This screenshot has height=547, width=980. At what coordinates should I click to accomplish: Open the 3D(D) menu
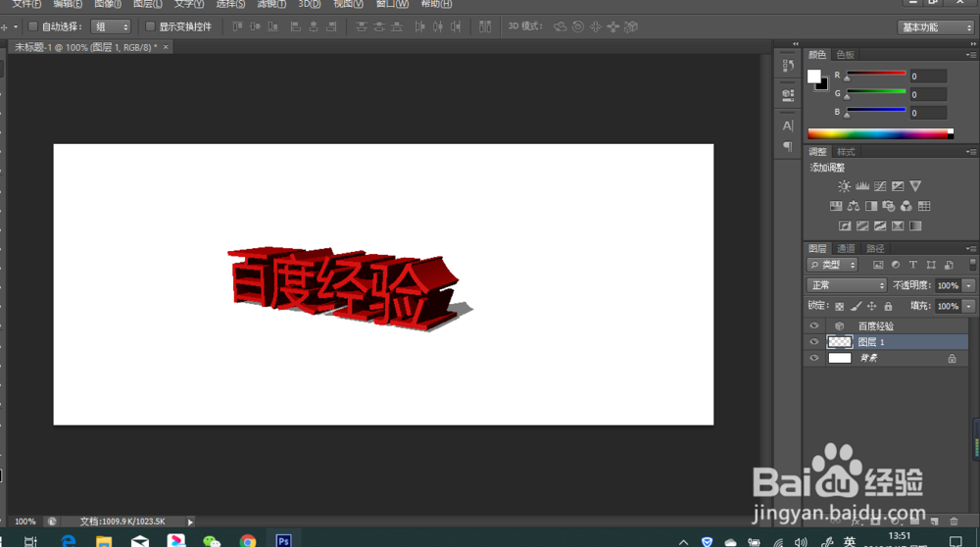point(310,4)
